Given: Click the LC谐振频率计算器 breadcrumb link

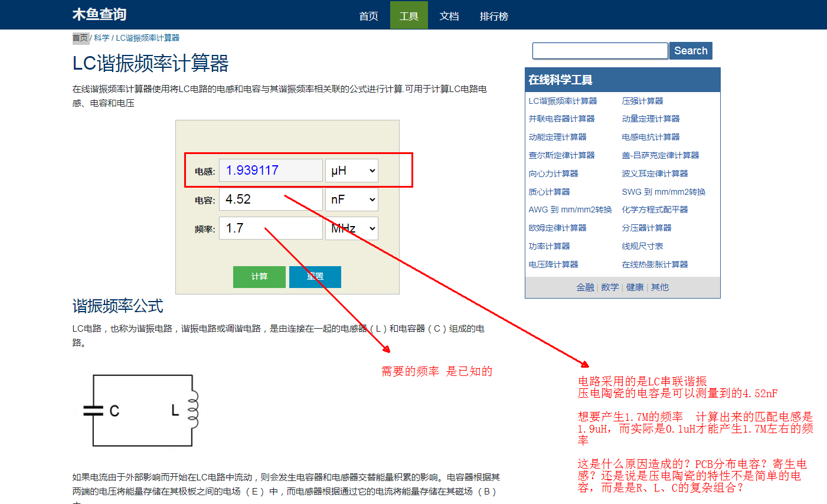Looking at the screenshot, I should click(148, 38).
